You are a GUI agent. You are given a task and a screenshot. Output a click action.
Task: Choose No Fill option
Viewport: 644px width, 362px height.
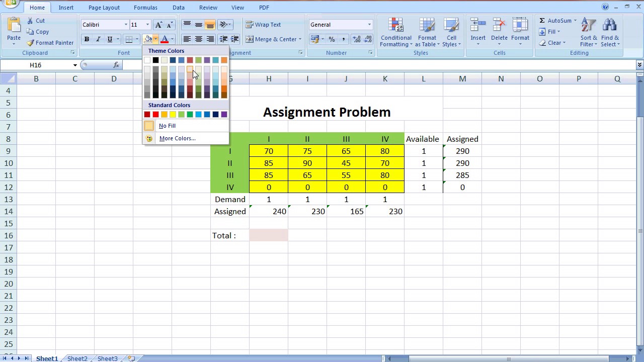185,126
